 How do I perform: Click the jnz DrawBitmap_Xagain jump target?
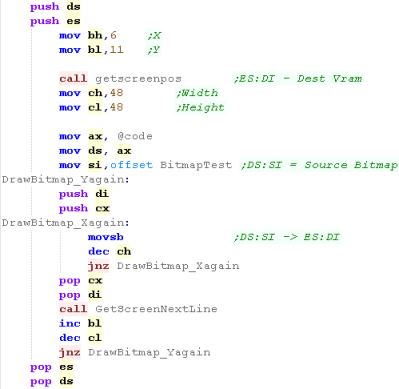(x=178, y=266)
